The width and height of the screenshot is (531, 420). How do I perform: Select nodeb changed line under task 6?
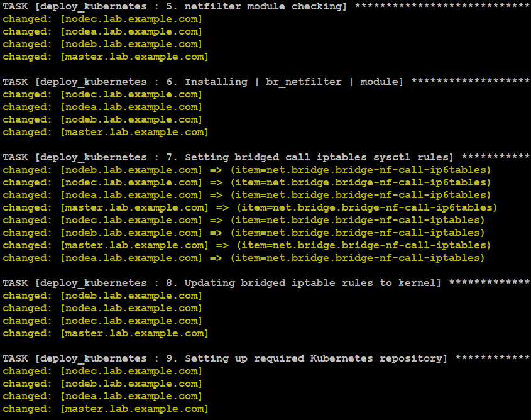coord(102,119)
